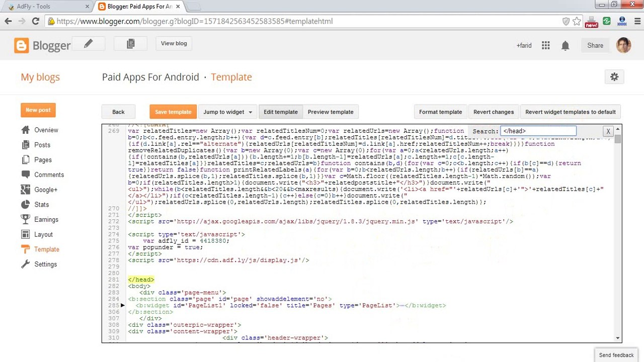Open the posts list icon in header
Image resolution: width=644 pixels, height=362 pixels.
pyautogui.click(x=130, y=44)
